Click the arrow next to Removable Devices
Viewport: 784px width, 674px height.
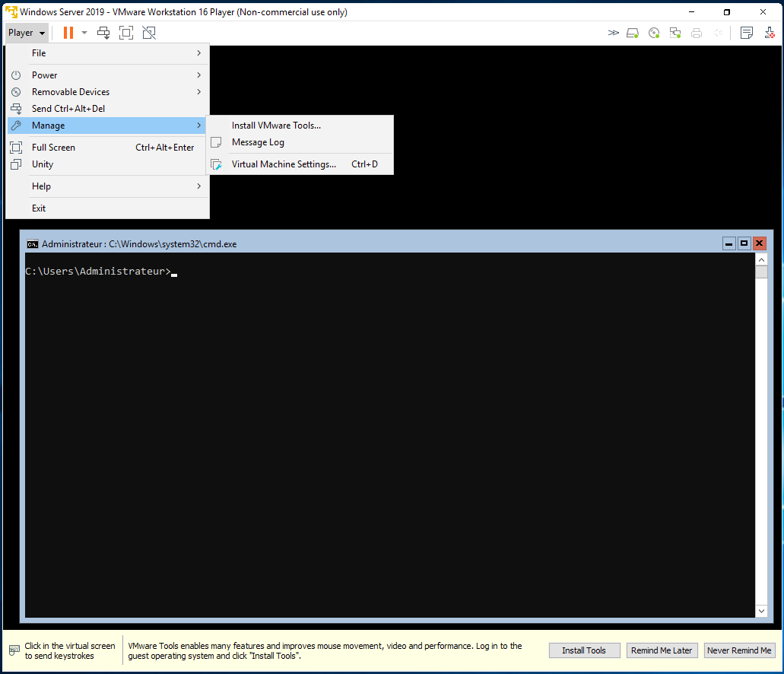click(199, 92)
